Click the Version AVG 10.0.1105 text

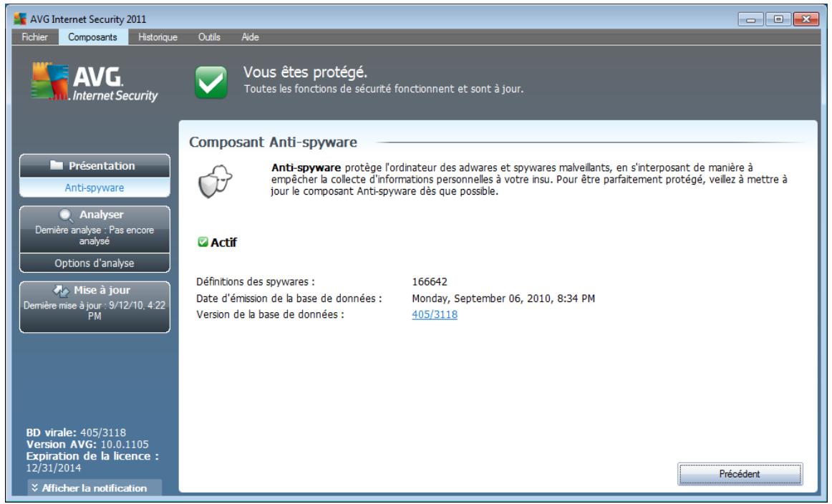tap(87, 445)
